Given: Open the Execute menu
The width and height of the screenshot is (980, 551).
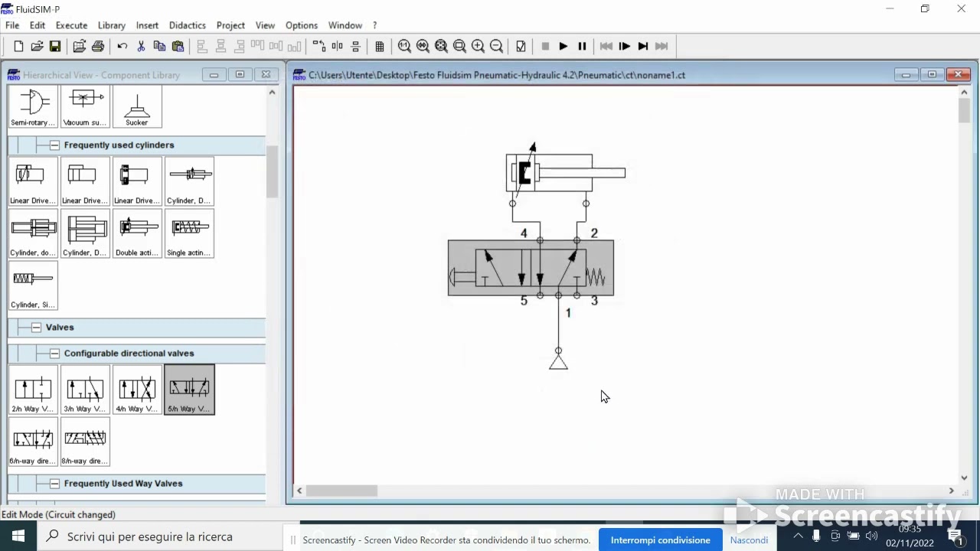Looking at the screenshot, I should [x=71, y=25].
